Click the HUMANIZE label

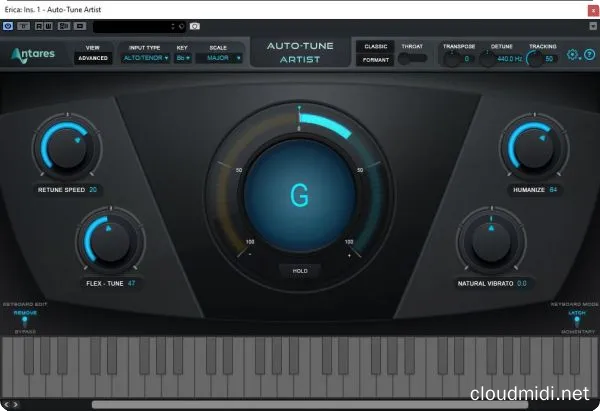(528, 189)
